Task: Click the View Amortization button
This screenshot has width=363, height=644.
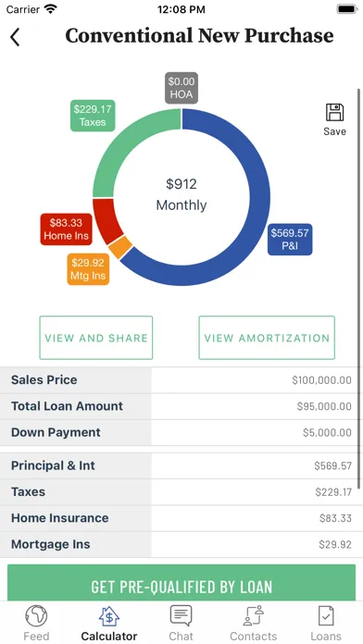Action: coord(267,338)
